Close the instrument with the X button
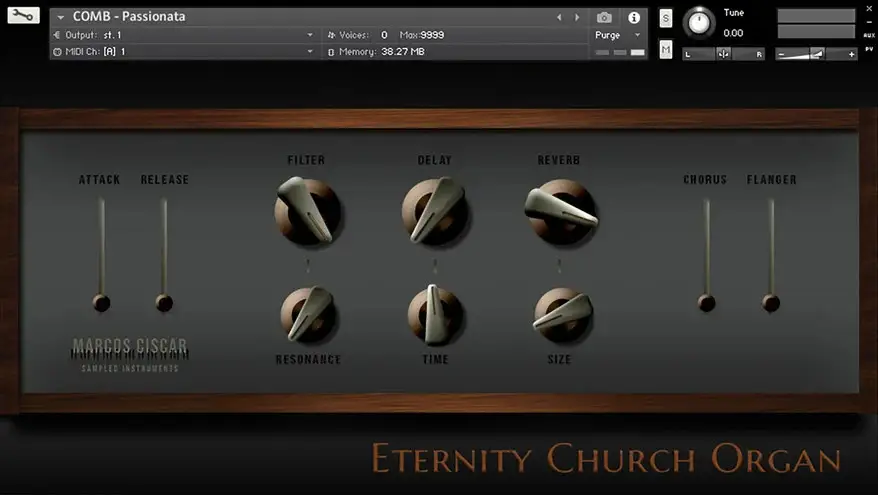Viewport: 878px width, 495px height. (x=869, y=8)
